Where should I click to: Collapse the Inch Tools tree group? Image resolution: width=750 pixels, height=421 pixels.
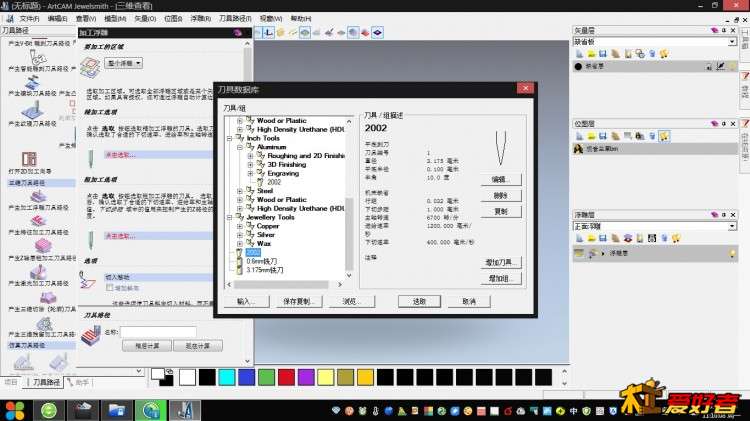point(230,138)
